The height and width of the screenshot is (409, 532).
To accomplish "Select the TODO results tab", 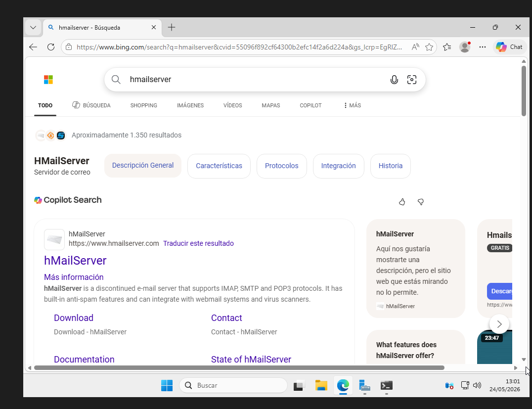I will point(45,105).
